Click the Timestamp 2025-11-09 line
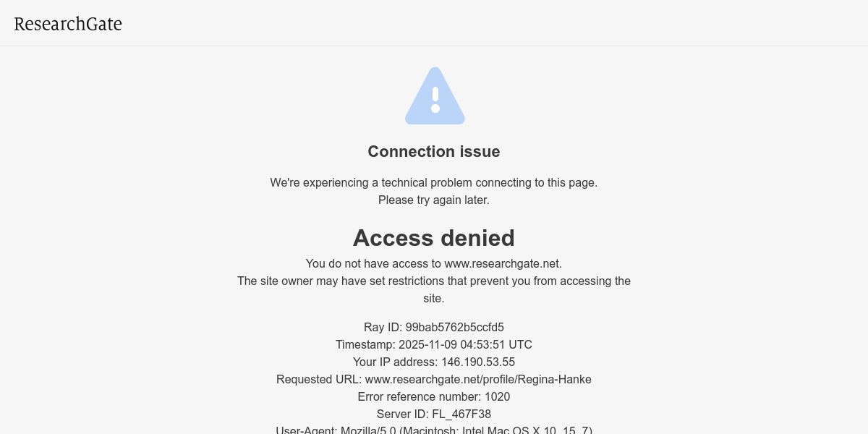This screenshot has height=434, width=868. pos(434,344)
